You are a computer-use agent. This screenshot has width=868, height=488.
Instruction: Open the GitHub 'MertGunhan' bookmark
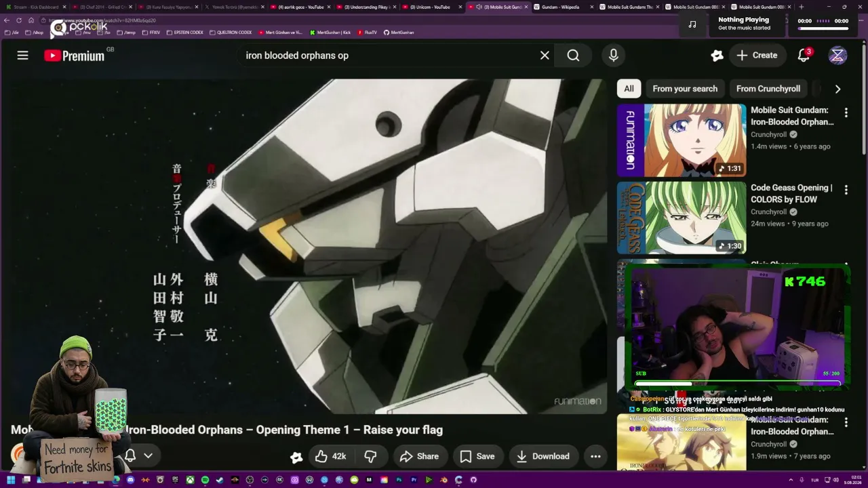click(399, 33)
